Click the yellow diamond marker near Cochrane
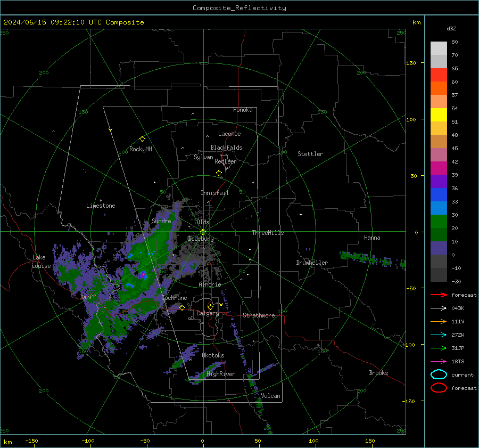Viewport: 479px width, 448px height. point(182,307)
